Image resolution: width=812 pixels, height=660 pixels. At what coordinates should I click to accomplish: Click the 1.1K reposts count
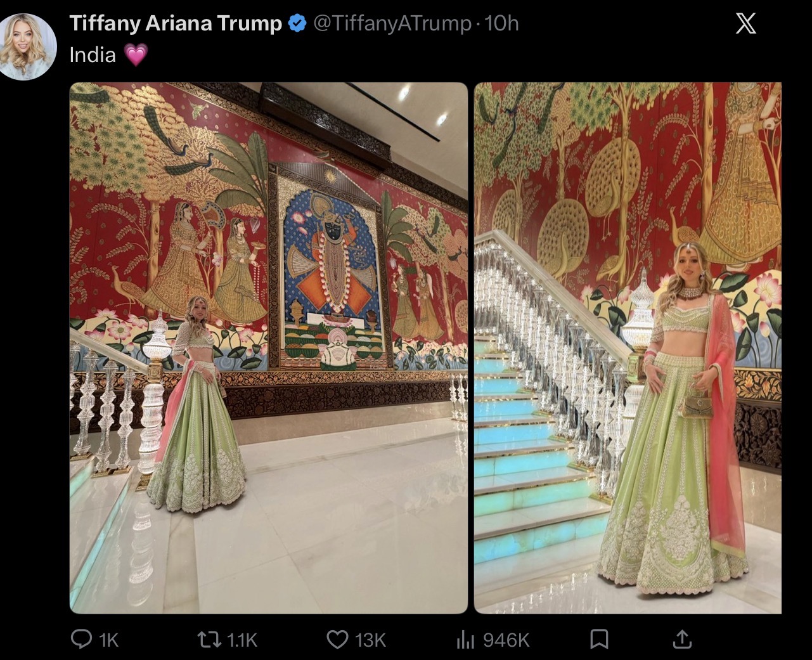(242, 640)
